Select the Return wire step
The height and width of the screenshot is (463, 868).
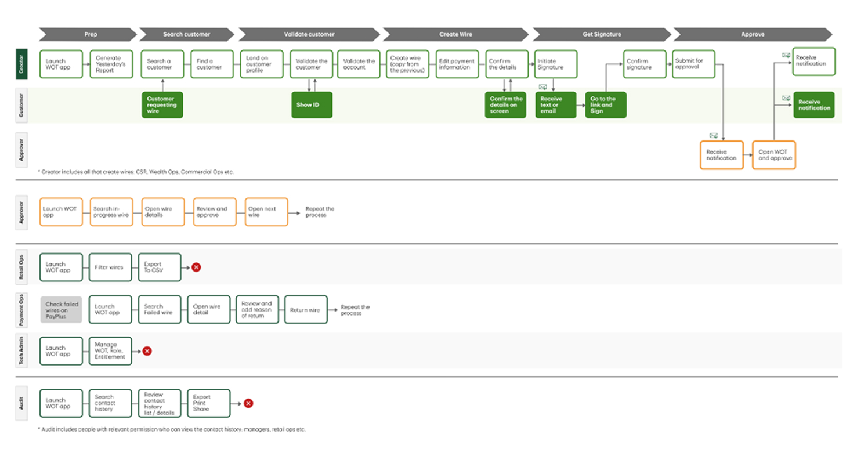point(306,309)
